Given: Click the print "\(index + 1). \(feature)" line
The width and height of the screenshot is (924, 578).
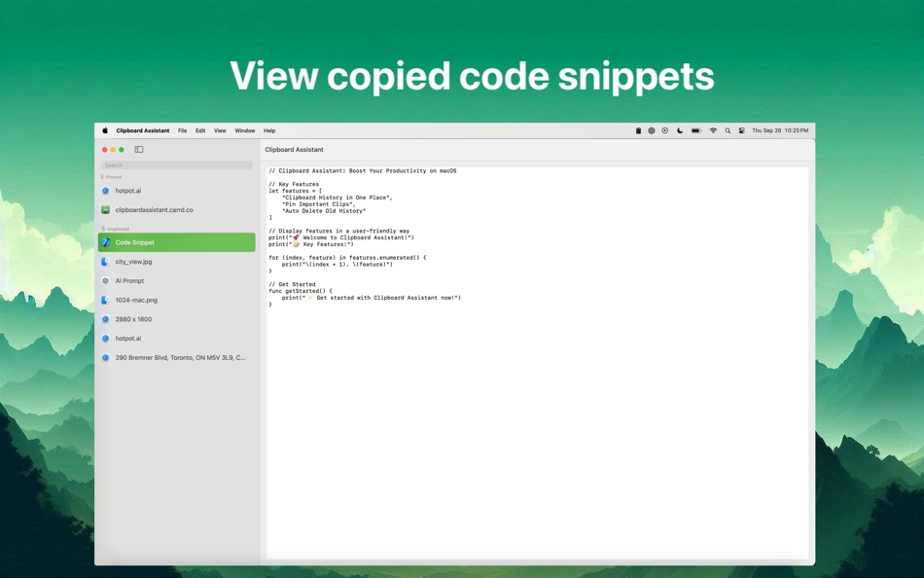Looking at the screenshot, I should tap(338, 265).
